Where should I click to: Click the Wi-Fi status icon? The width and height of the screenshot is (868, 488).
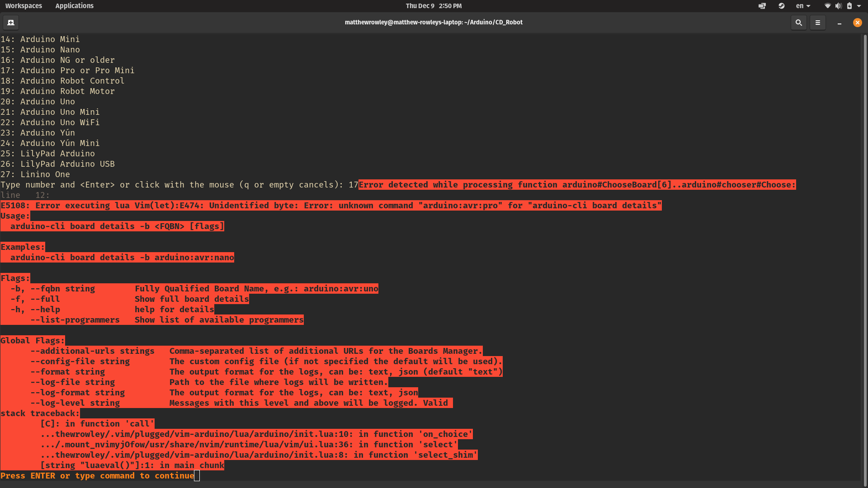pos(827,6)
